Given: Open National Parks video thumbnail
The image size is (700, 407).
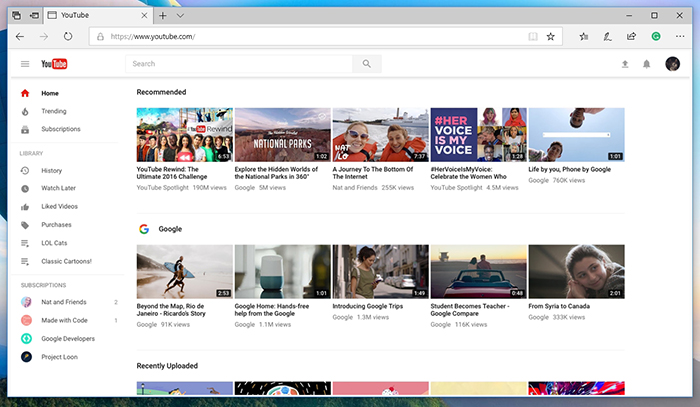Looking at the screenshot, I should [x=283, y=135].
